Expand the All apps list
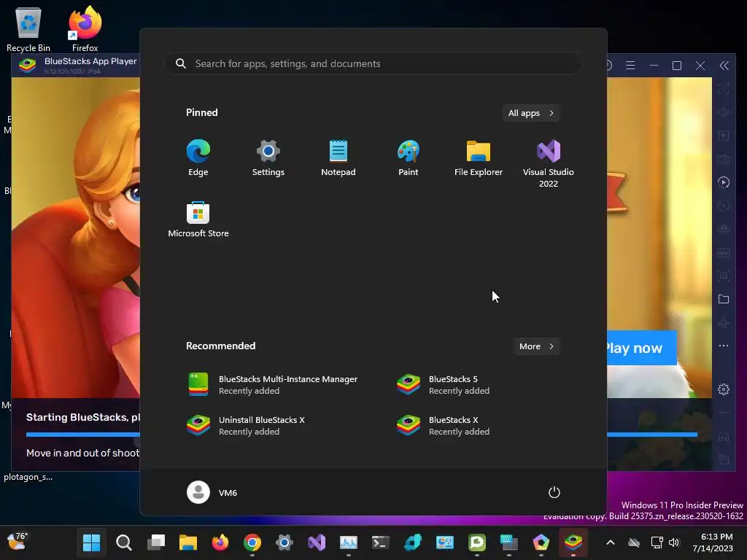747x560 pixels. pos(531,113)
